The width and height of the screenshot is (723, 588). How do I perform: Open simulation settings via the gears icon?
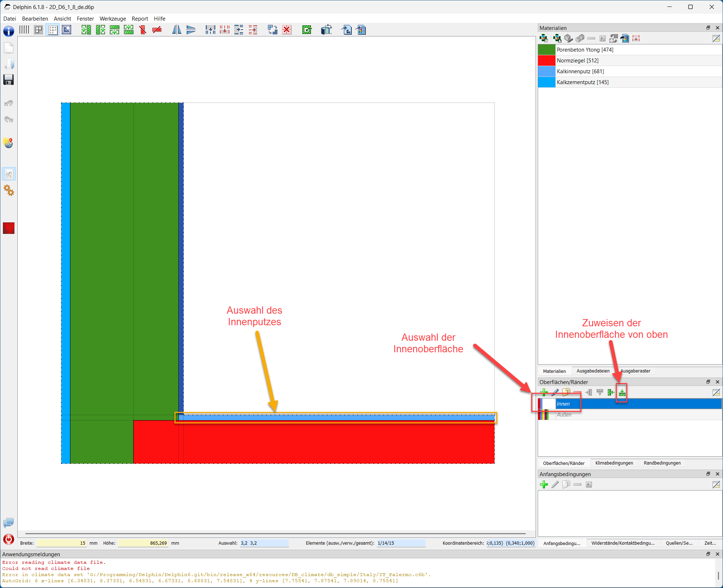point(9,190)
